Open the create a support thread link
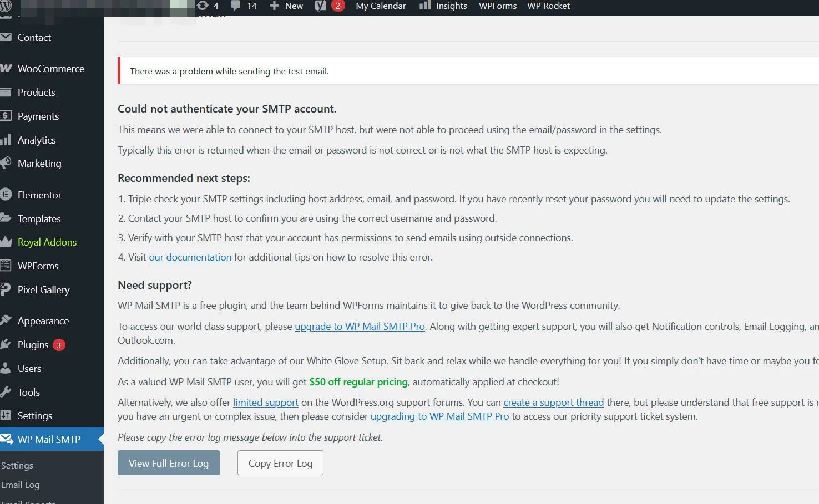Screen dimensions: 819x504 tap(553, 402)
